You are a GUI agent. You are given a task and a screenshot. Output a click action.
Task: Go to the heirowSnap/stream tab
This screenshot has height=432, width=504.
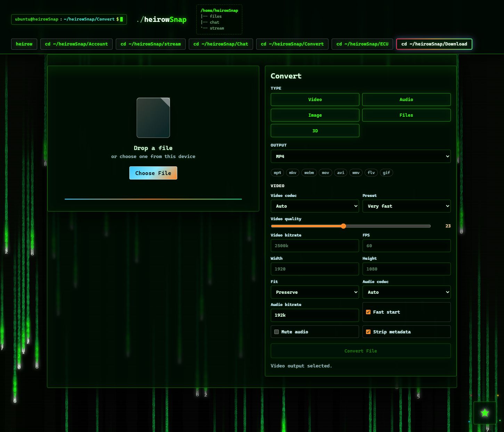pos(151,44)
